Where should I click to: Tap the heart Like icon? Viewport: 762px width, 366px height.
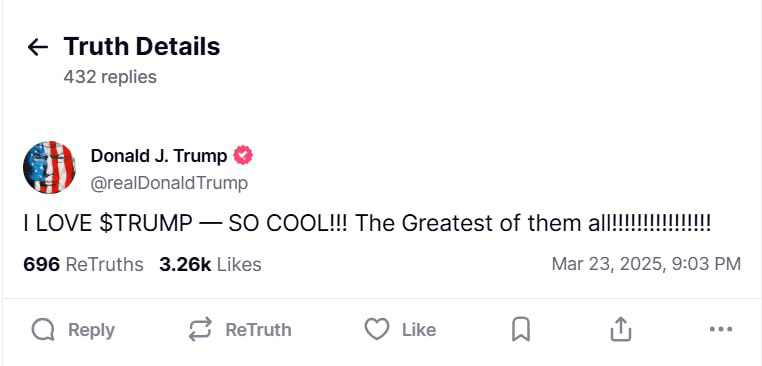pyautogui.click(x=377, y=330)
